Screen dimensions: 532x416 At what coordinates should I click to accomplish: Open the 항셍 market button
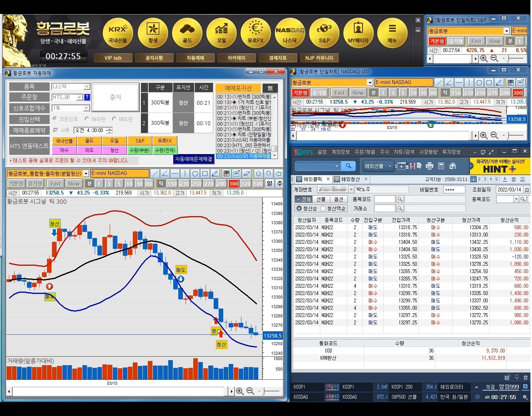(153, 32)
